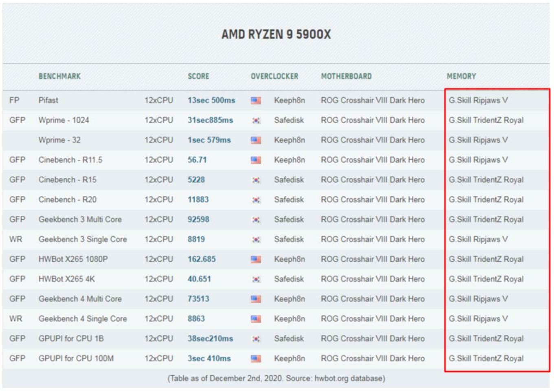Select the Geekbench 3 Single Core name
Viewport: 554px width, 392px height.
pos(83,239)
